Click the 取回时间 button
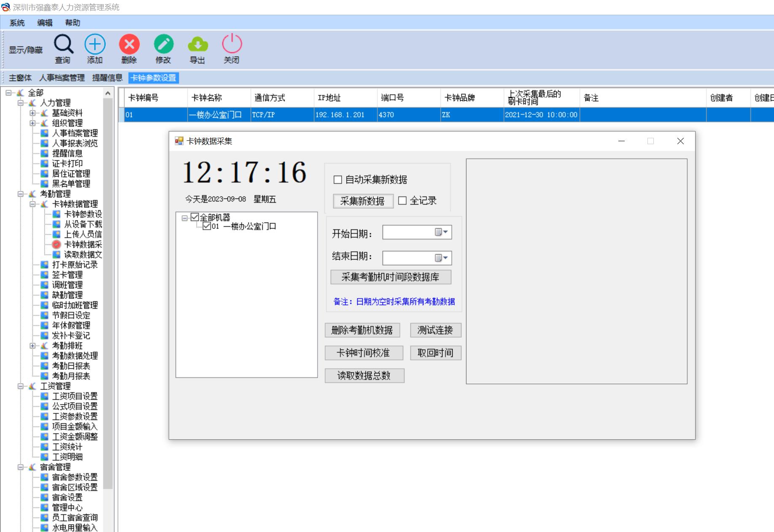The width and height of the screenshot is (774, 532). 435,353
